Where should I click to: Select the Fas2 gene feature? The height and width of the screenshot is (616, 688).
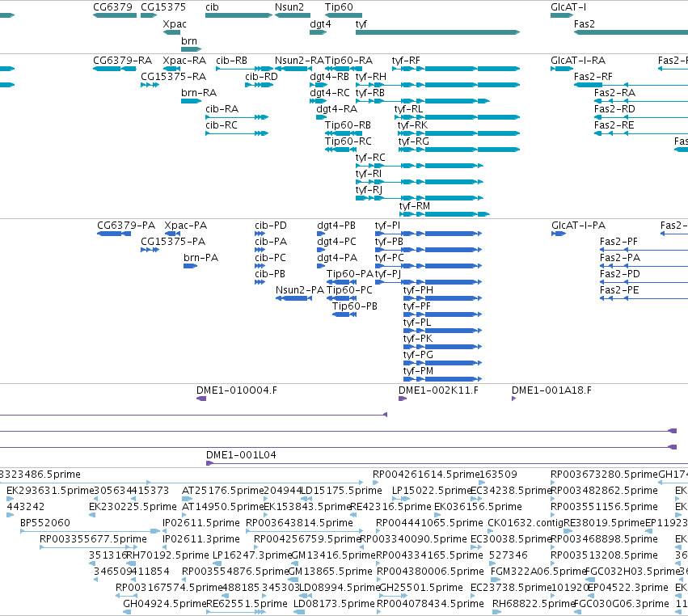pos(631,32)
